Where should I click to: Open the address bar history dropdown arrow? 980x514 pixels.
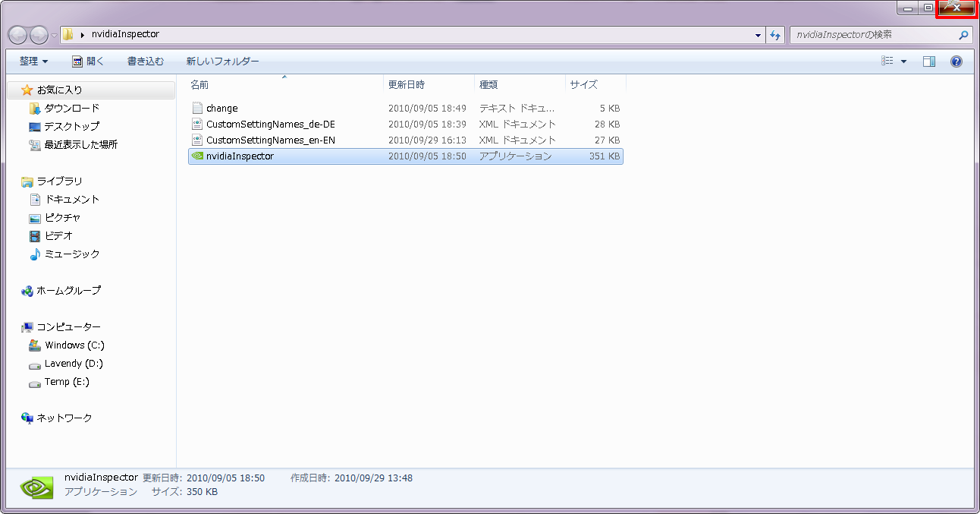(759, 35)
